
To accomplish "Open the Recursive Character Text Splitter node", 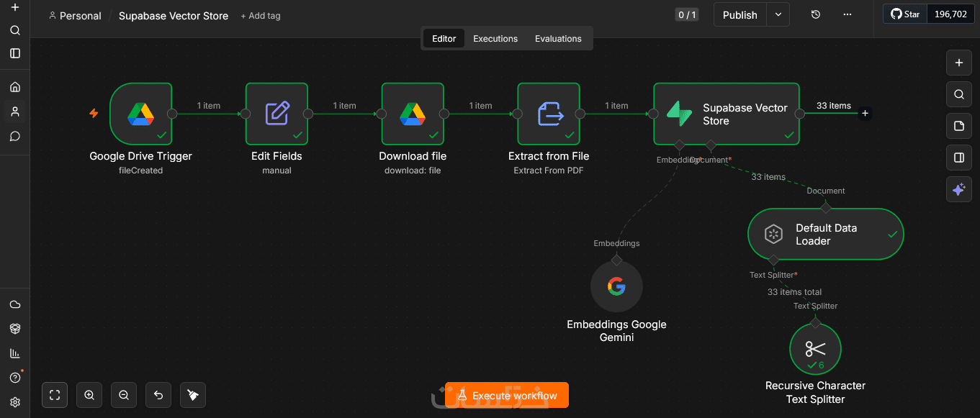I will tap(815, 349).
